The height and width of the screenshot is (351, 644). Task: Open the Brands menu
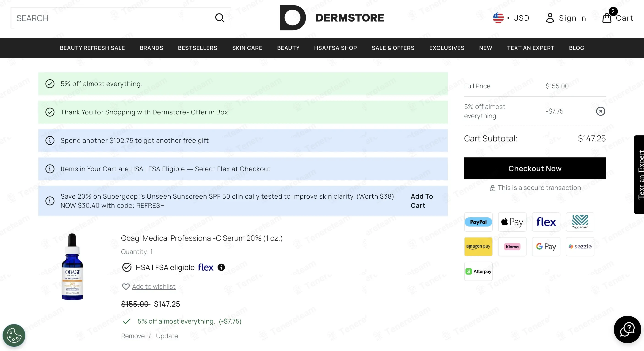[x=151, y=48]
